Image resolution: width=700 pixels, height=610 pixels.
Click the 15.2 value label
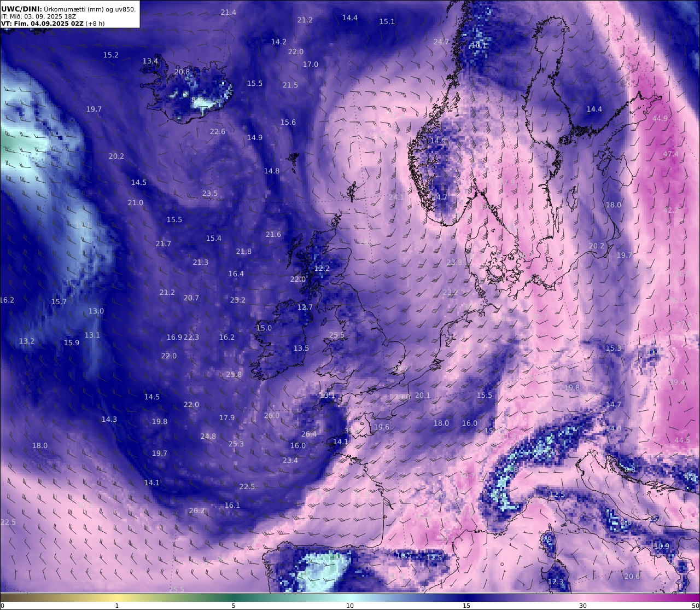click(x=111, y=55)
